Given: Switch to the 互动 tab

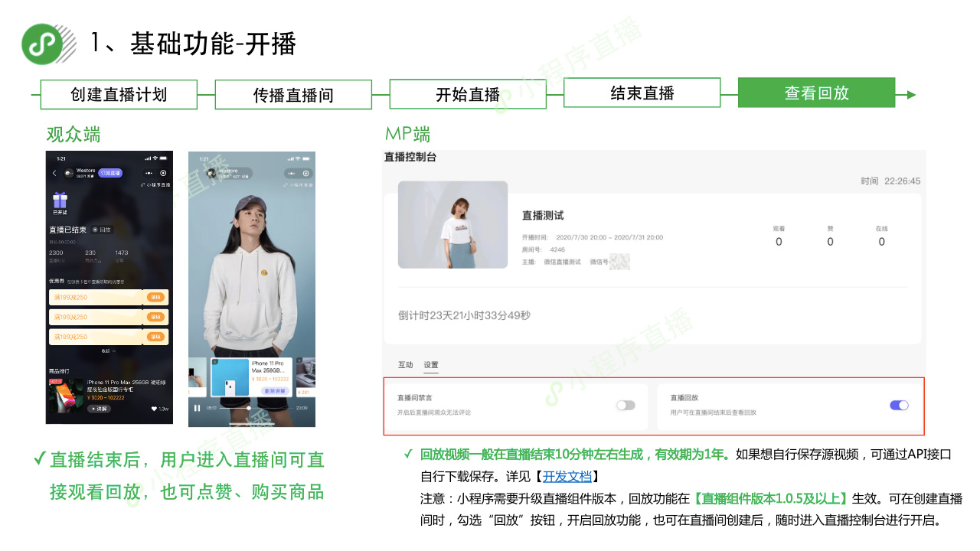Looking at the screenshot, I should click(x=405, y=365).
